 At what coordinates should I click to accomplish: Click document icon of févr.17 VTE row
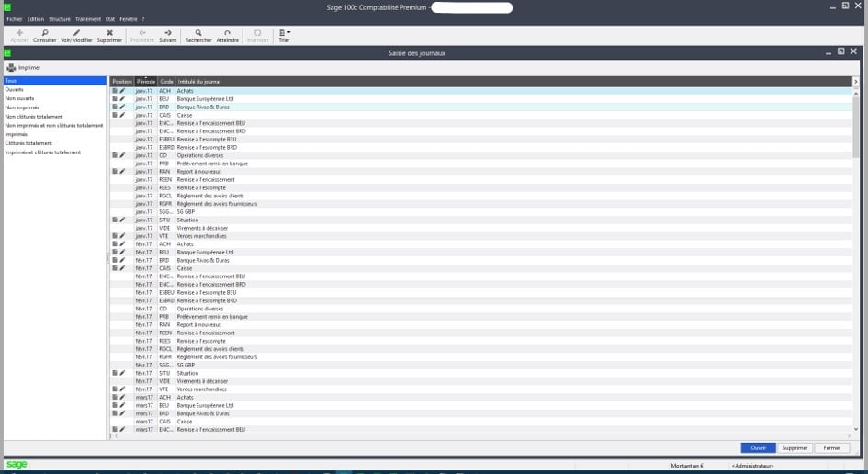115,389
